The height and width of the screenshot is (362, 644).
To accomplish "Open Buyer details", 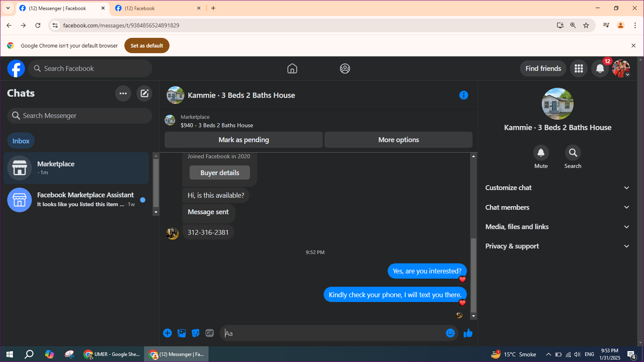I will [x=220, y=173].
